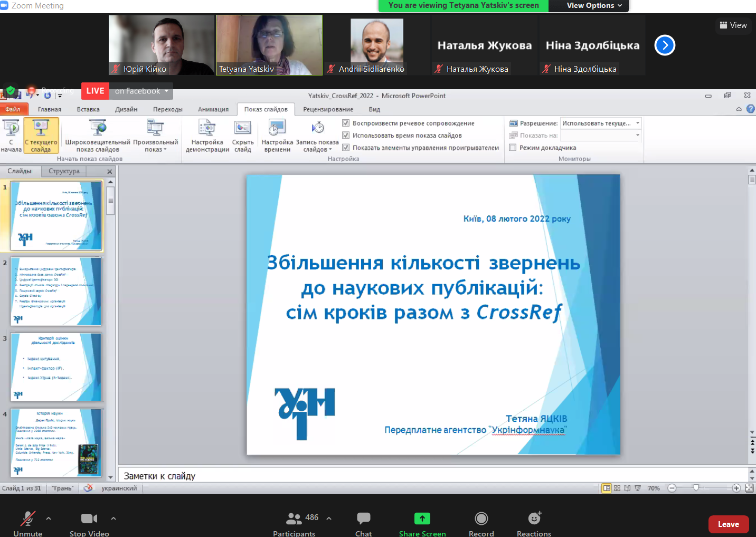Image resolution: width=756 pixels, height=537 pixels.
Task: Expand video options arrow
Action: [114, 519]
